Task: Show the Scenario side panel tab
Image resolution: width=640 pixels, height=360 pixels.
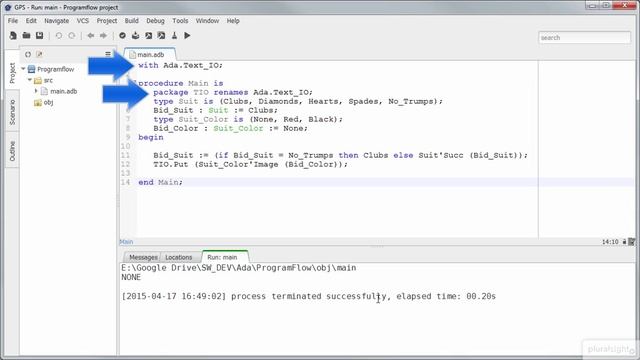Action: pos(12,112)
